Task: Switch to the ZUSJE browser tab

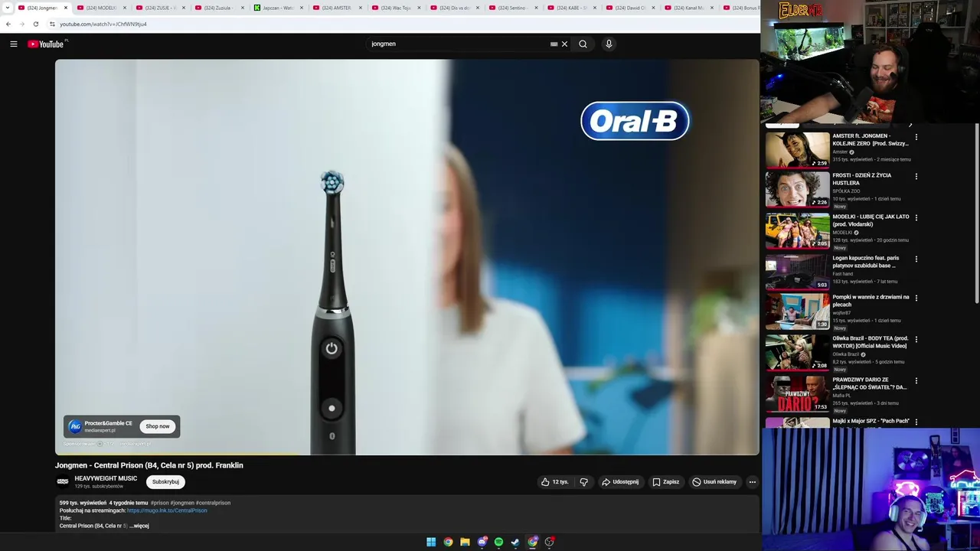Action: click(161, 8)
